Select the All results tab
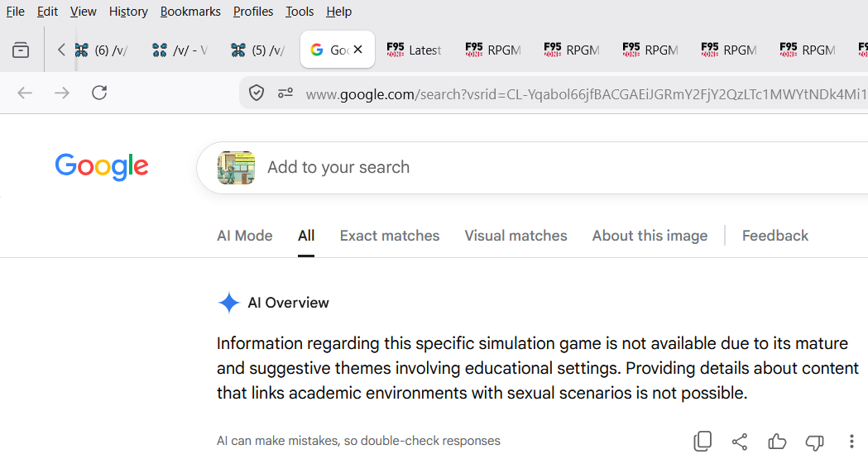The width and height of the screenshot is (868, 459). (x=306, y=237)
